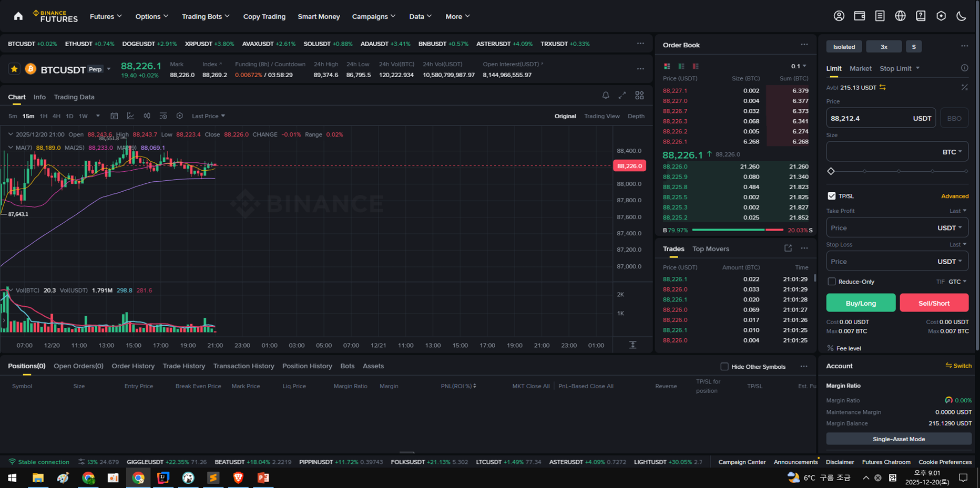The height and width of the screenshot is (488, 980).
Task: Open the wallet icon in header
Action: (860, 16)
